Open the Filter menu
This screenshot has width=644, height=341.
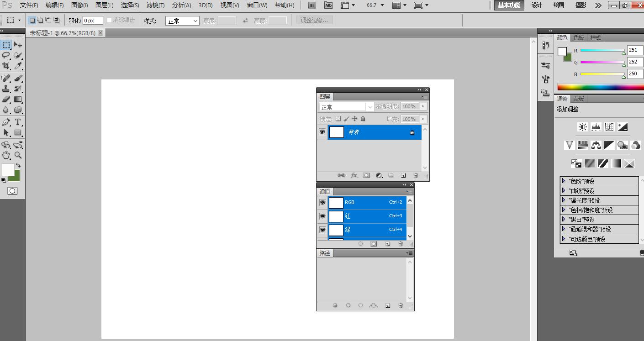(x=155, y=5)
